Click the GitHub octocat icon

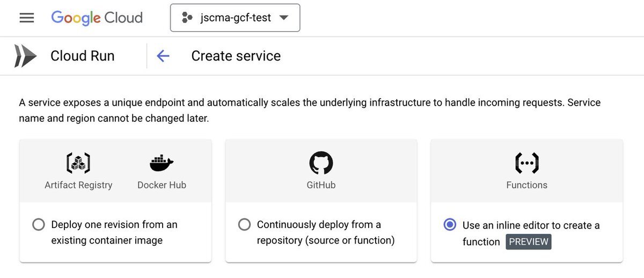click(321, 163)
